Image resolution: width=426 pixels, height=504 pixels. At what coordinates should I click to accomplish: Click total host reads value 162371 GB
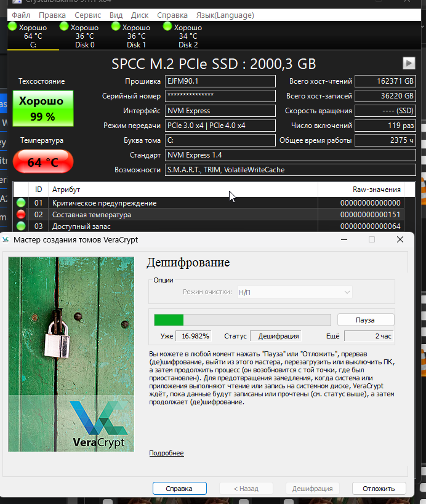(385, 81)
